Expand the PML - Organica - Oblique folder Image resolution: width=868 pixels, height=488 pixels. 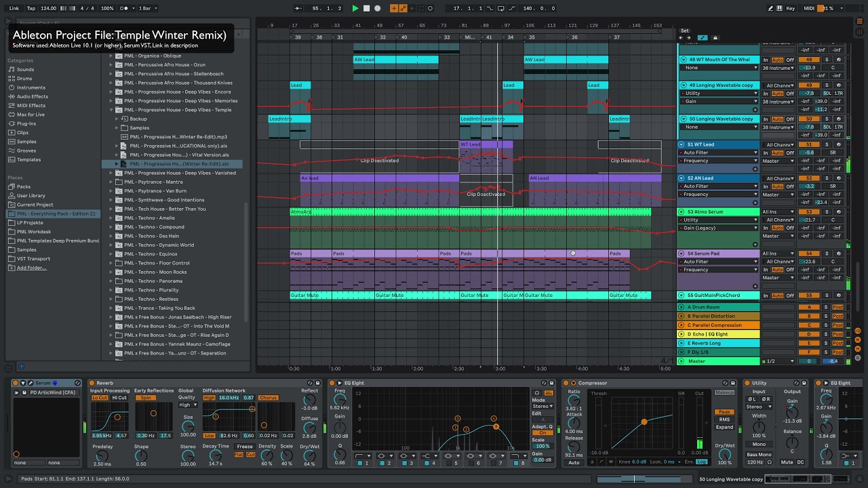[112, 56]
